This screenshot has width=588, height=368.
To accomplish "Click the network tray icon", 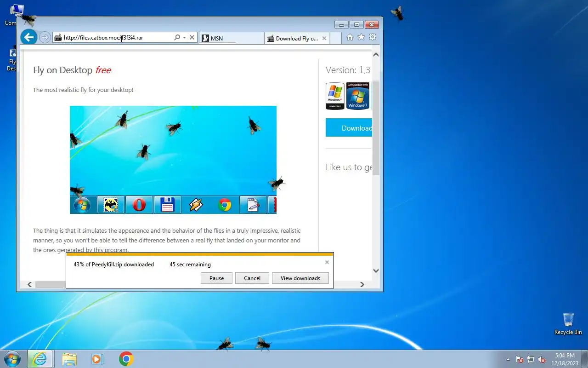I will click(531, 359).
